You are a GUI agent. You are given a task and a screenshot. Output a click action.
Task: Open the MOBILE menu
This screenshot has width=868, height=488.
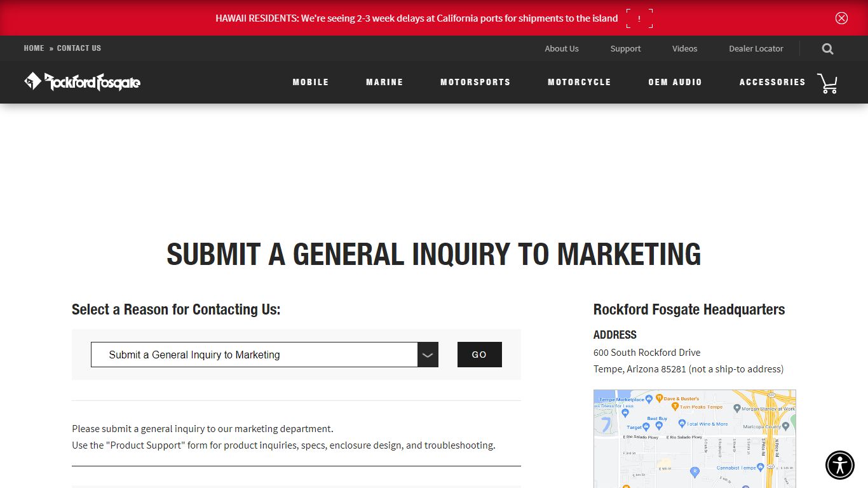click(311, 82)
